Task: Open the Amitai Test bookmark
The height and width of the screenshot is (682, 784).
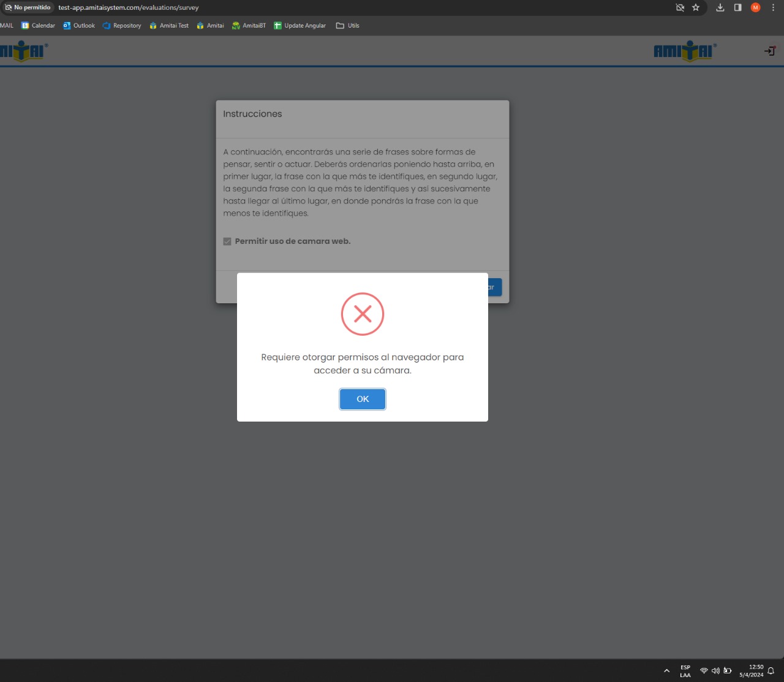Action: click(x=169, y=26)
